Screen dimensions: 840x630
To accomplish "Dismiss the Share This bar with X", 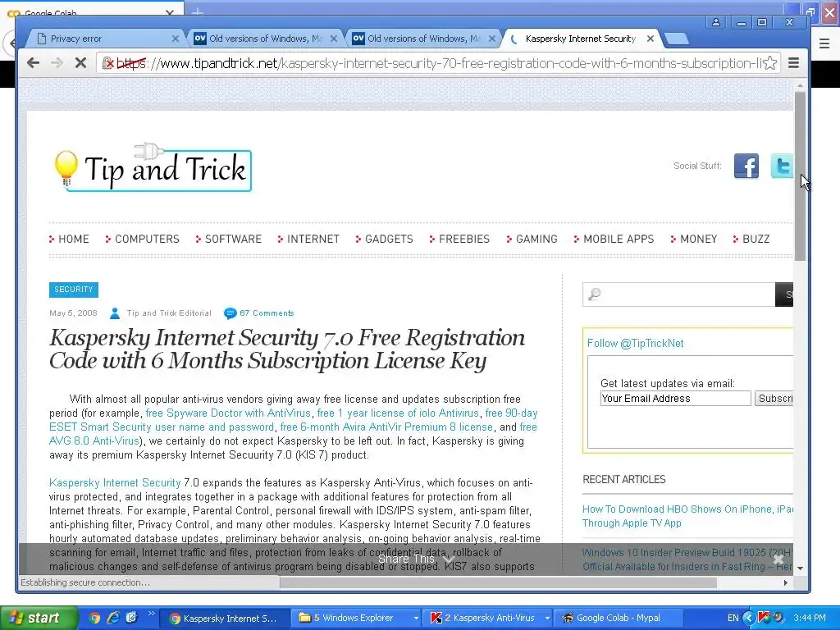I will coord(778,559).
